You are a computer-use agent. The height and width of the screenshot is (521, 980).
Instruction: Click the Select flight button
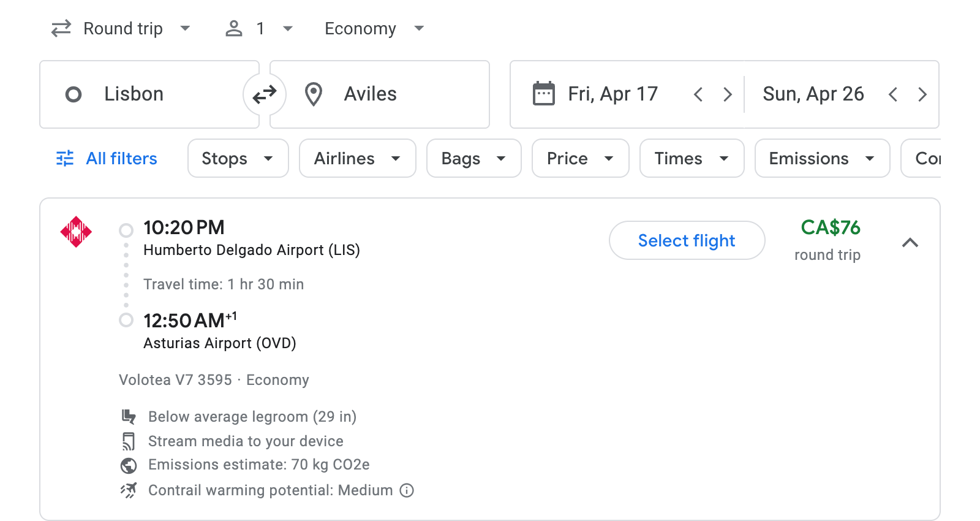tap(687, 240)
